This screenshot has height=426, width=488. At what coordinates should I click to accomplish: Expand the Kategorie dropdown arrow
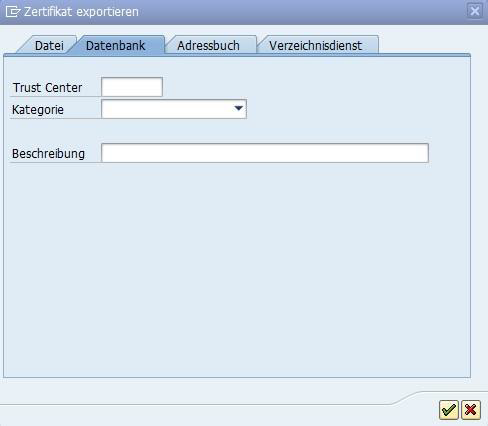238,108
